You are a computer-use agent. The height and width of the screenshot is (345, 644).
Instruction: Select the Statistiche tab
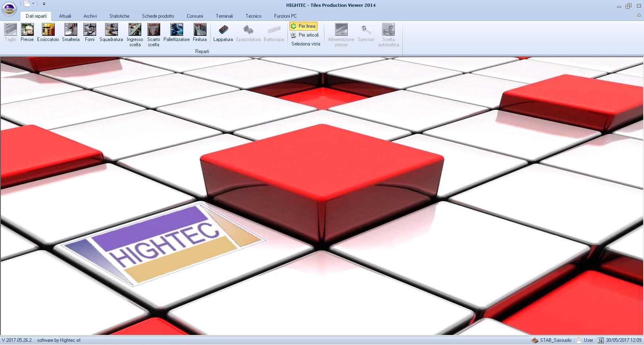pyautogui.click(x=120, y=16)
